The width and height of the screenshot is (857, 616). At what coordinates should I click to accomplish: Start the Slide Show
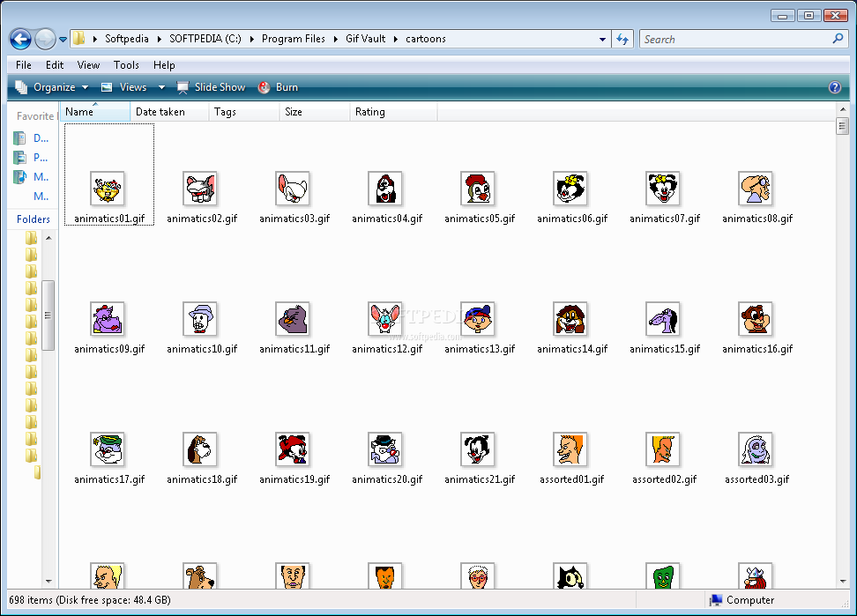point(211,87)
